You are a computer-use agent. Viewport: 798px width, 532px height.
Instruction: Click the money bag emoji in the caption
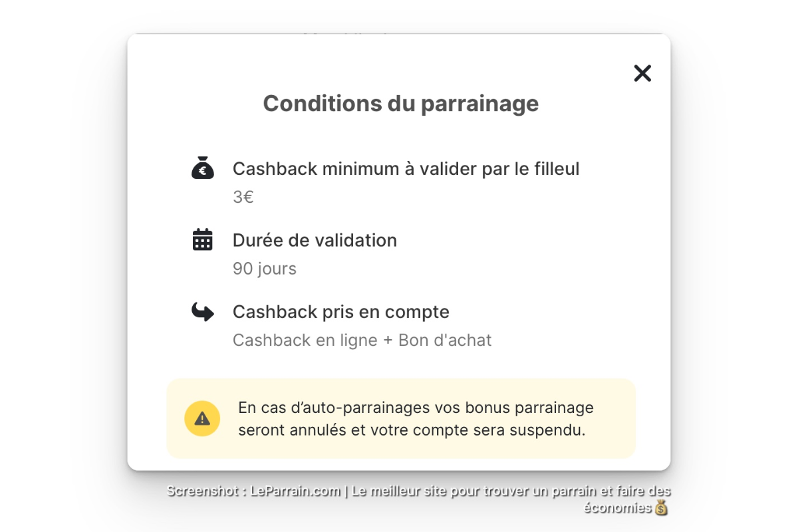pyautogui.click(x=660, y=507)
